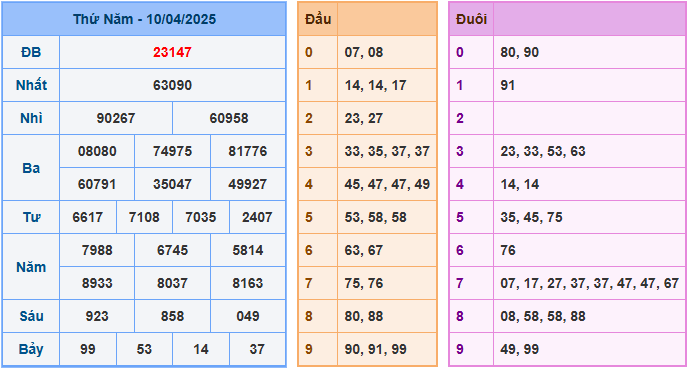Viewport: 689px width, 369px height.
Task: Click Đầu row values '53, 58, 58'
Action: (375, 217)
